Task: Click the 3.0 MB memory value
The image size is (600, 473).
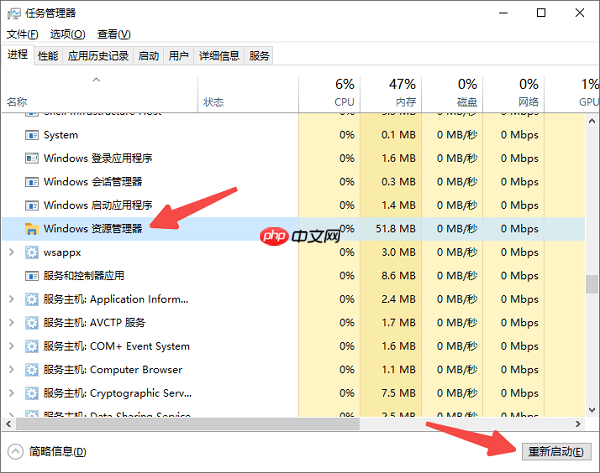Action: pyautogui.click(x=398, y=253)
